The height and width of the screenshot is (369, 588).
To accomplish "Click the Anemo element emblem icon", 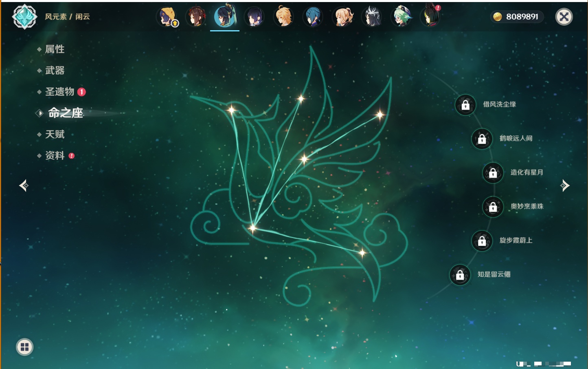I will point(24,17).
